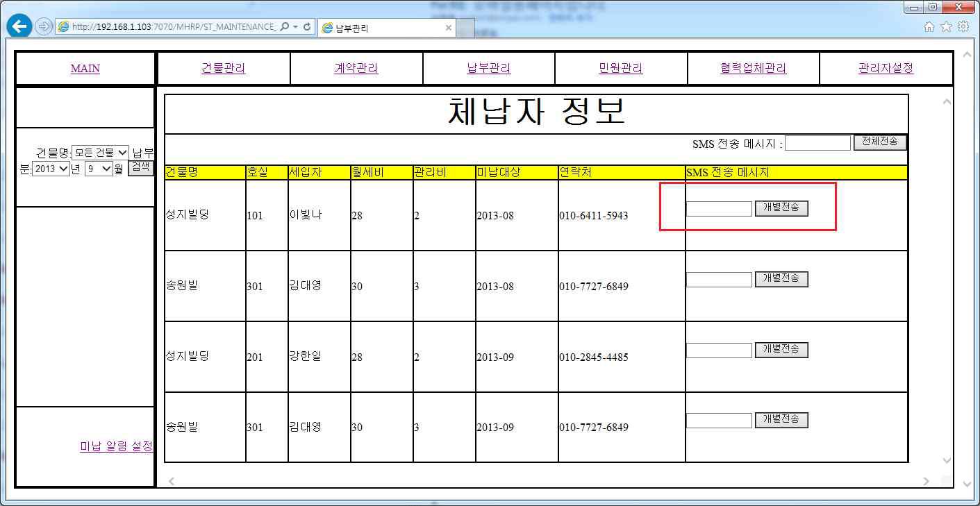Go back with the browser back arrow
The image size is (980, 506).
19,27
